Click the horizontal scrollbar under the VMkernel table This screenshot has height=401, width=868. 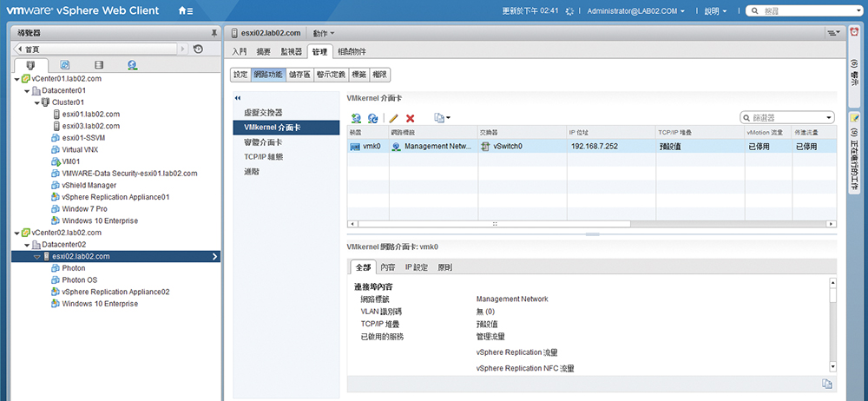[495, 224]
